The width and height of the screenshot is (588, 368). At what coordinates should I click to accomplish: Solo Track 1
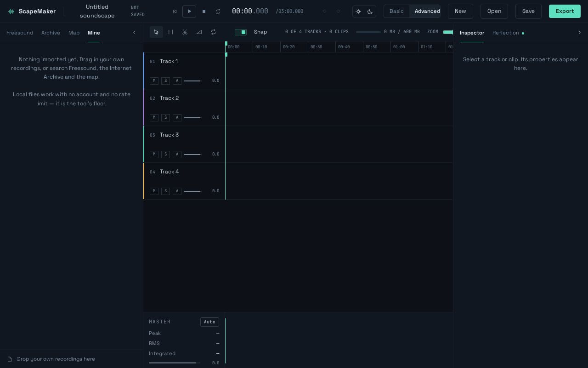point(165,81)
